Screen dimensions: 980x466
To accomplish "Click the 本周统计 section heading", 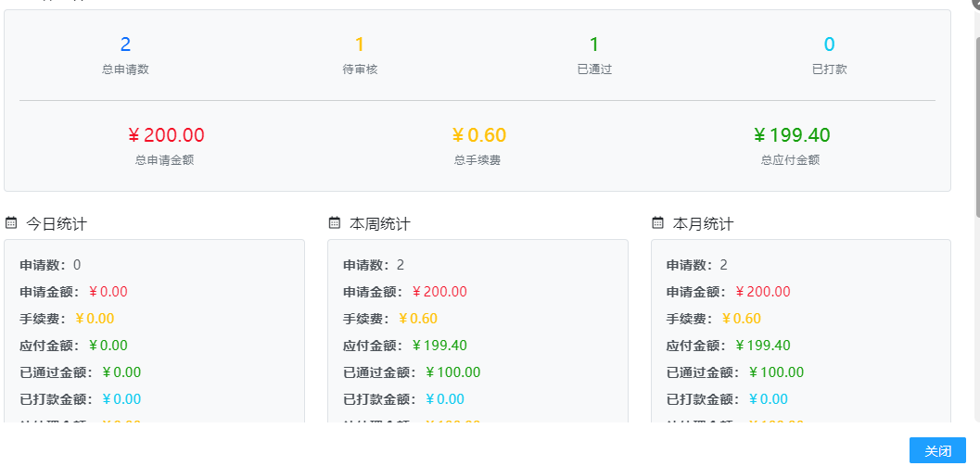I will pos(380,224).
